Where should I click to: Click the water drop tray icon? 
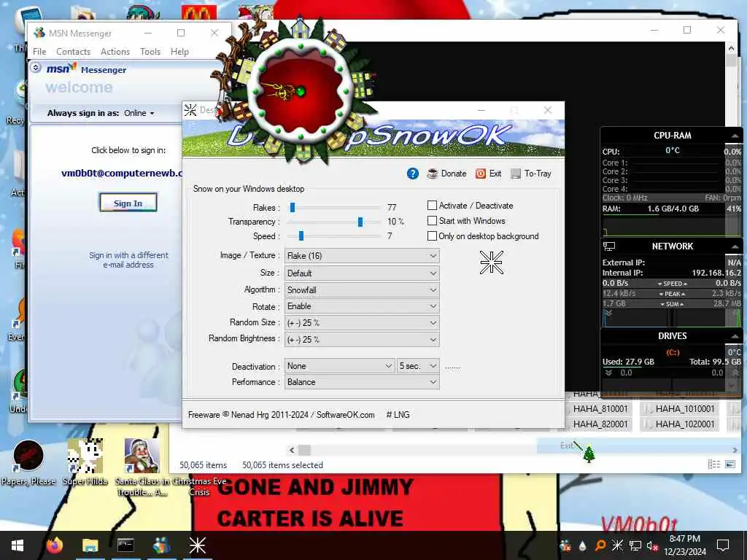[x=583, y=545]
